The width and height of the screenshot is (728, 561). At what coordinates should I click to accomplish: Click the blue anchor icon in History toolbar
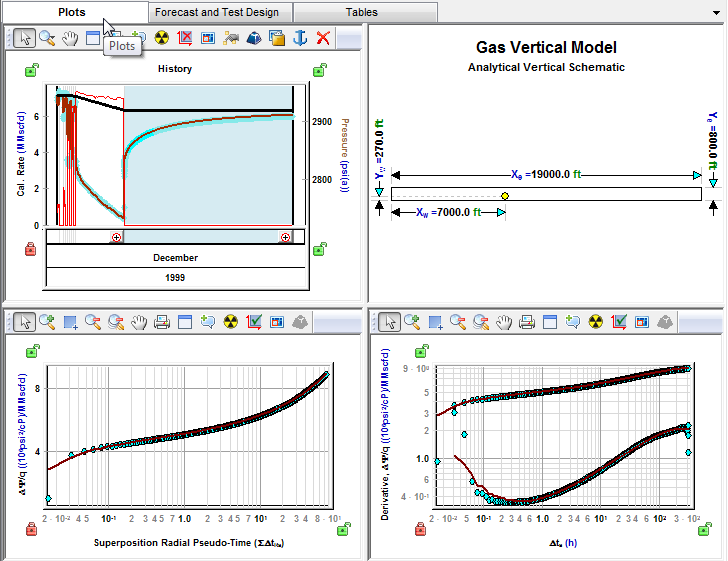[300, 38]
